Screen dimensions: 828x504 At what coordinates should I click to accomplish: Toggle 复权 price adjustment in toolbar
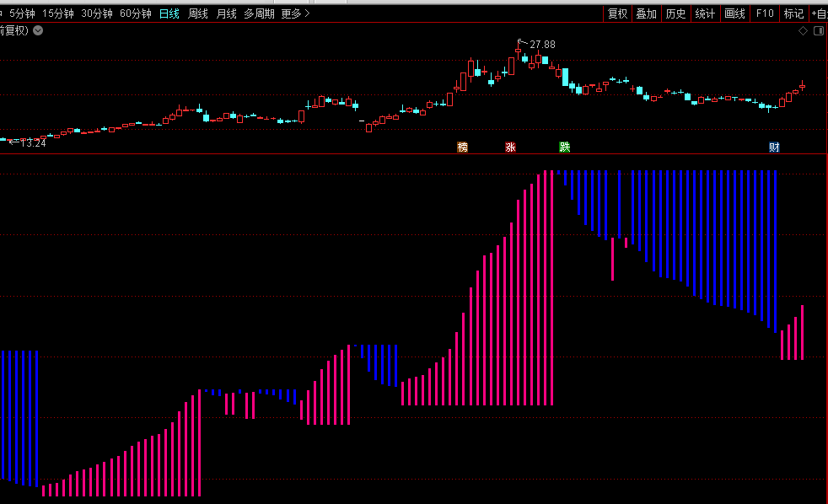click(x=617, y=13)
